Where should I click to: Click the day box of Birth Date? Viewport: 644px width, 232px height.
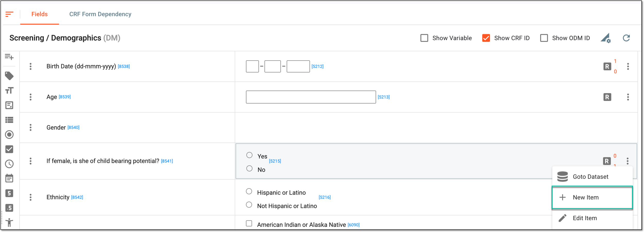pos(252,67)
